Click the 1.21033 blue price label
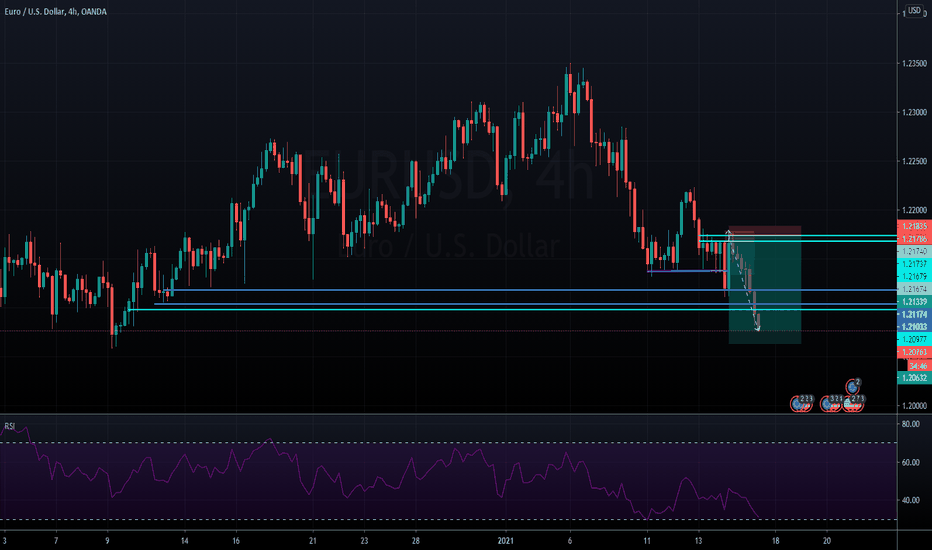The height and width of the screenshot is (550, 932). click(x=914, y=327)
